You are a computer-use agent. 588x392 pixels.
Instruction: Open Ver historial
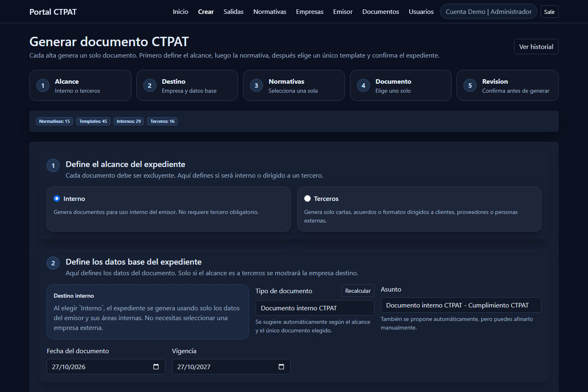point(536,47)
